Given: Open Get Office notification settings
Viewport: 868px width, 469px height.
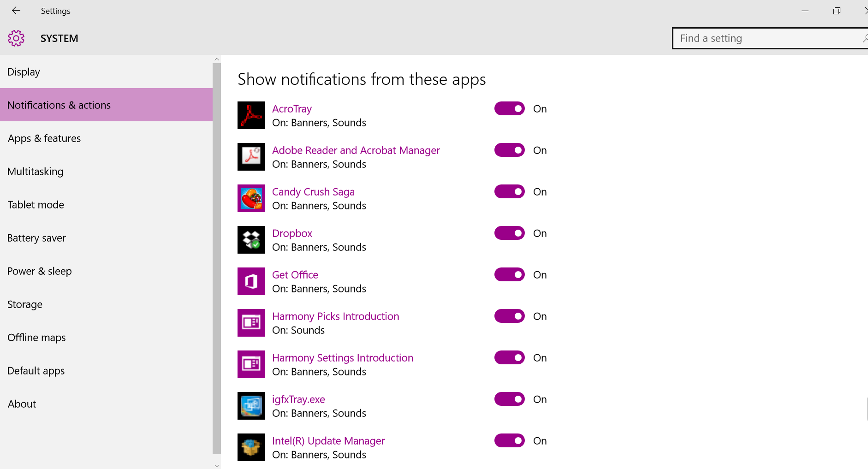Looking at the screenshot, I should click(295, 275).
